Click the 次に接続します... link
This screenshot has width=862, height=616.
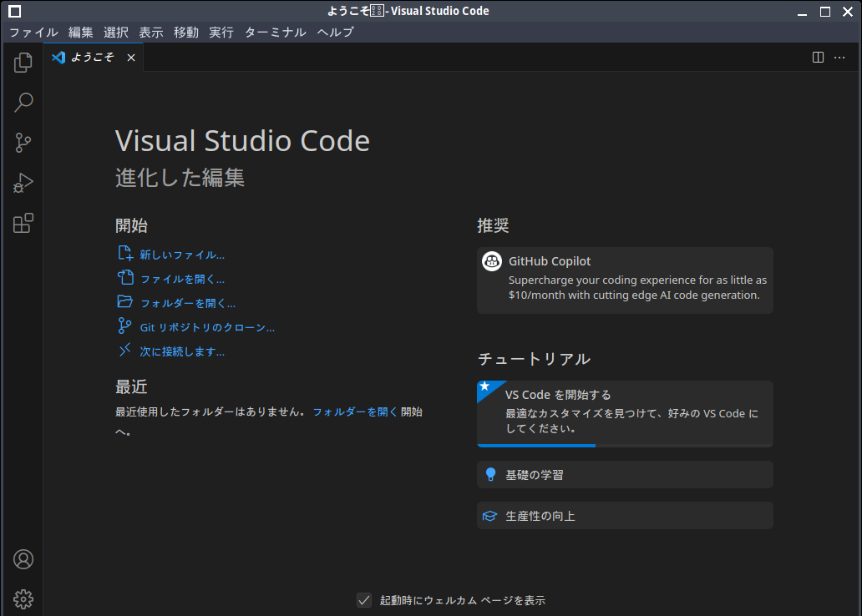click(x=182, y=351)
